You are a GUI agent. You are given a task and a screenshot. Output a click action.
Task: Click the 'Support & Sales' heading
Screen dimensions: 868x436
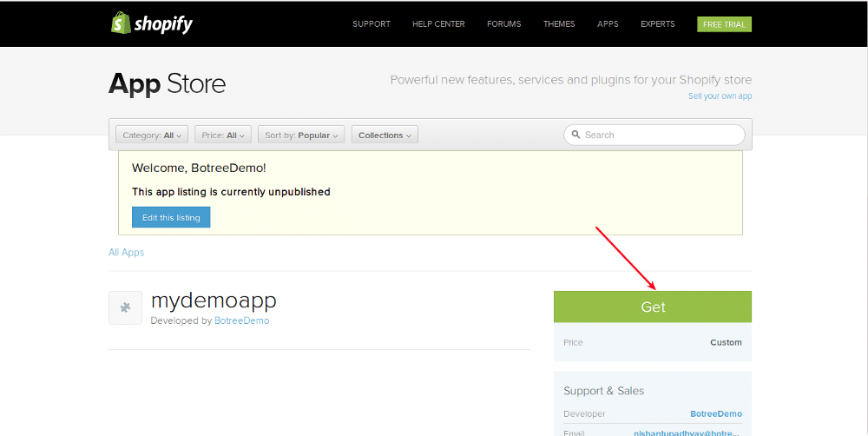[603, 391]
